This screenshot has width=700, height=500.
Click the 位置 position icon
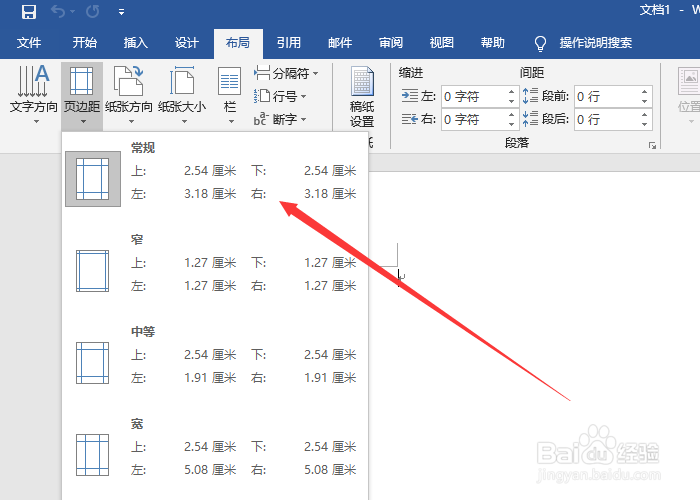(x=689, y=81)
